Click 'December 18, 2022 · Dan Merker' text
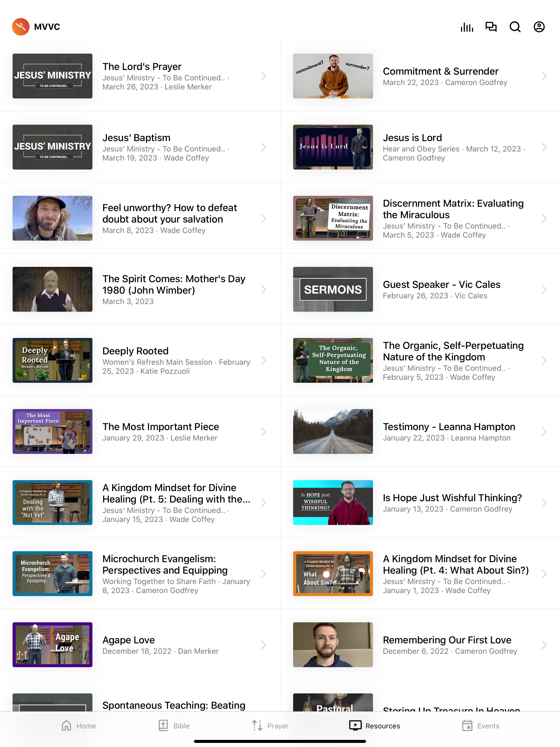The height and width of the screenshot is (747, 560). [161, 651]
